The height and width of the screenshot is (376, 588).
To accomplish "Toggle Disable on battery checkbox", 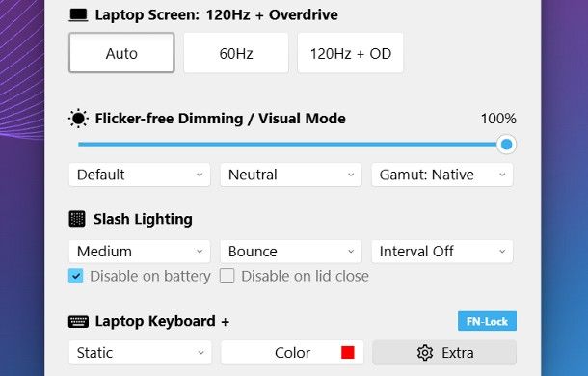I will (x=76, y=276).
